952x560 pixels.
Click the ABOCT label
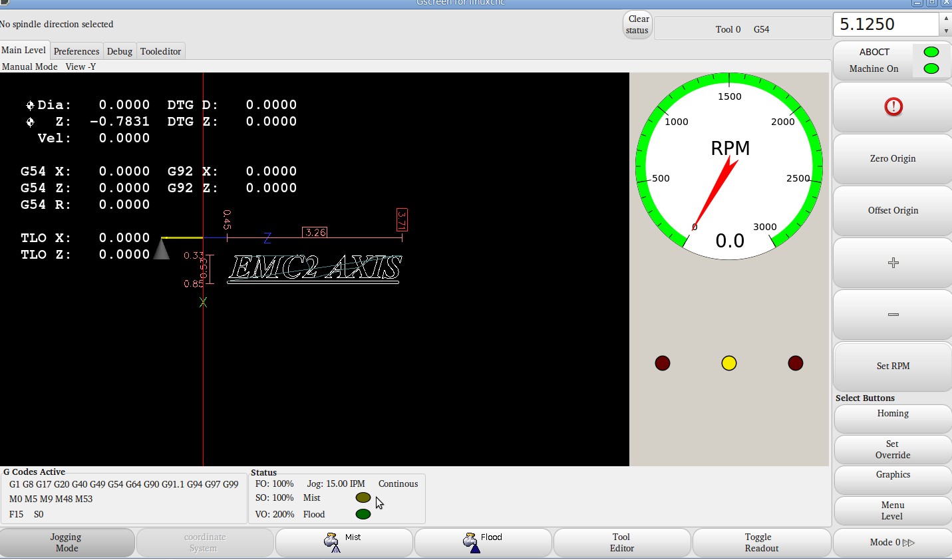(874, 52)
